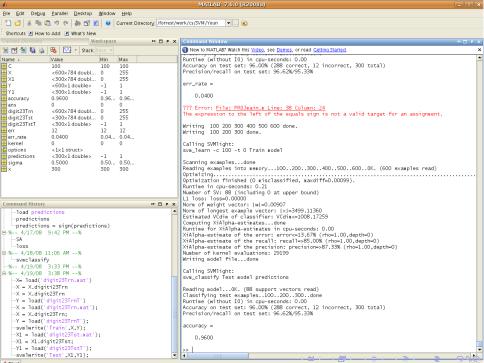Open selected variable in Workspace toolbar
The height and width of the screenshot is (363, 484).
coord(14,50)
